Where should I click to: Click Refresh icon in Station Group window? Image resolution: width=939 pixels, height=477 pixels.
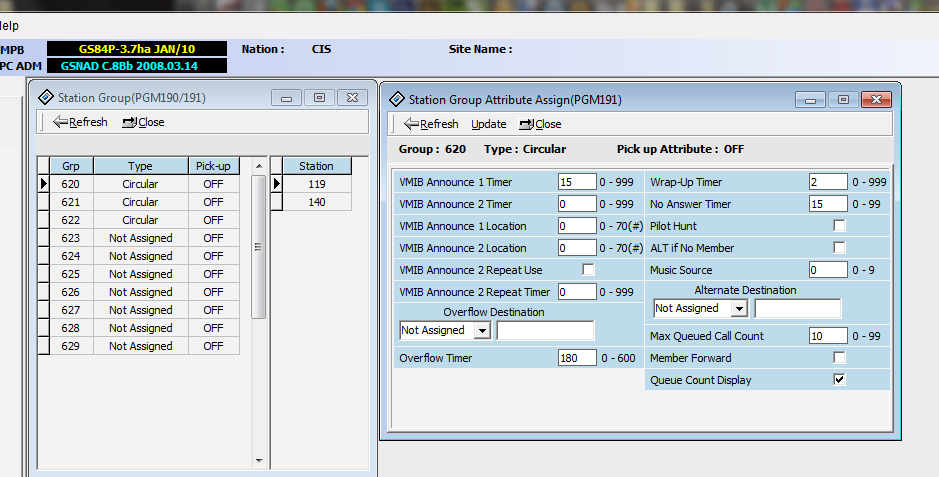(x=60, y=122)
